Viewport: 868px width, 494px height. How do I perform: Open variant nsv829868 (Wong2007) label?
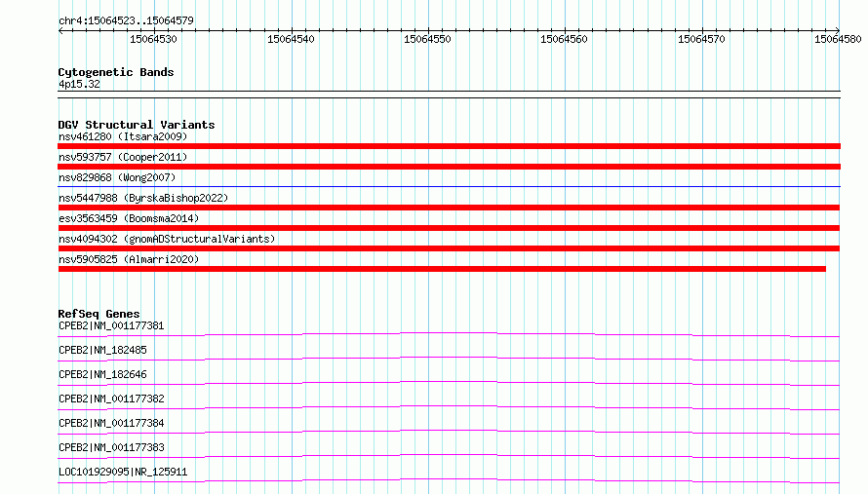tap(117, 177)
